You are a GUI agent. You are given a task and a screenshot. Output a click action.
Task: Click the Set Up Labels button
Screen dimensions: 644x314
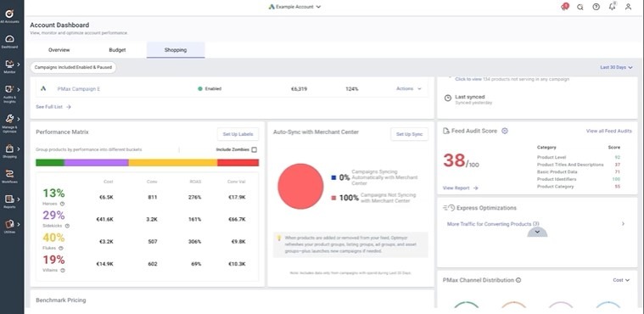[238, 134]
